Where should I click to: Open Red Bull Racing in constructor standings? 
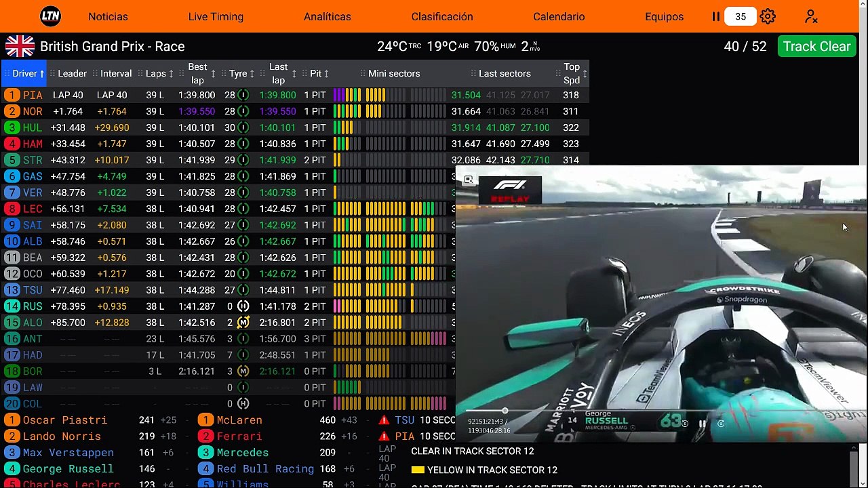[x=265, y=469]
